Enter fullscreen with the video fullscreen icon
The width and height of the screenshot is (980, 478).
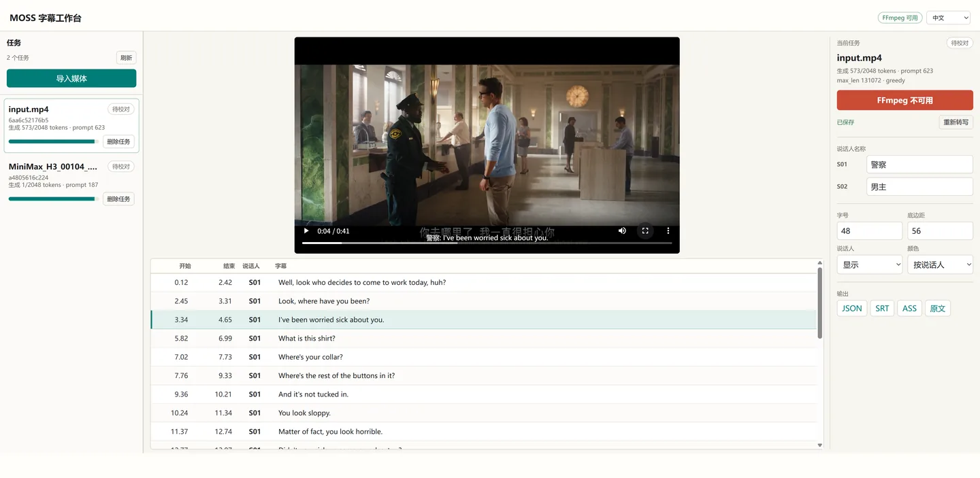[x=645, y=231]
